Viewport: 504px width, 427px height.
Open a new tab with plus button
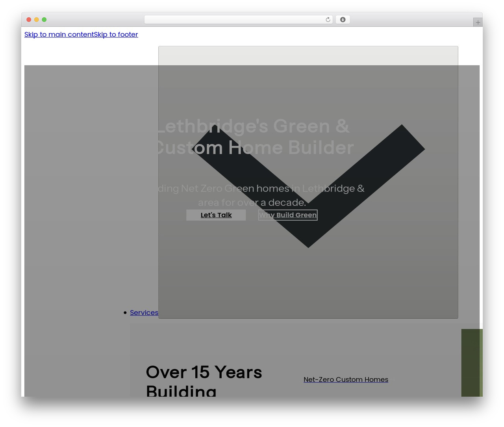click(x=478, y=22)
